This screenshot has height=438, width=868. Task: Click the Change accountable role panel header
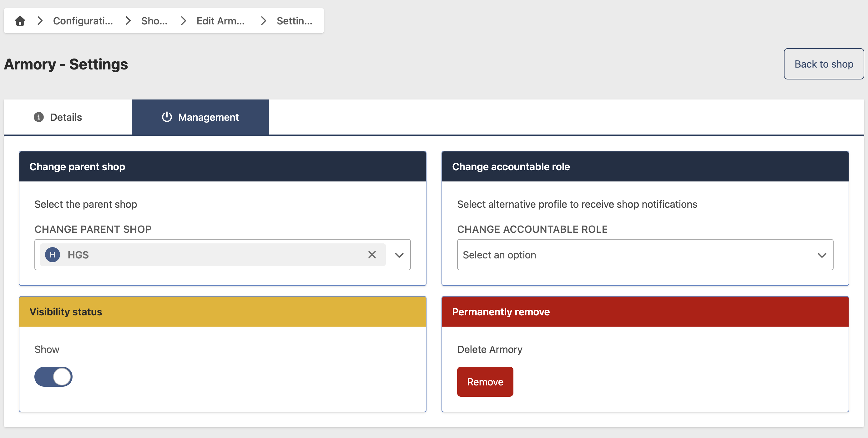point(645,166)
